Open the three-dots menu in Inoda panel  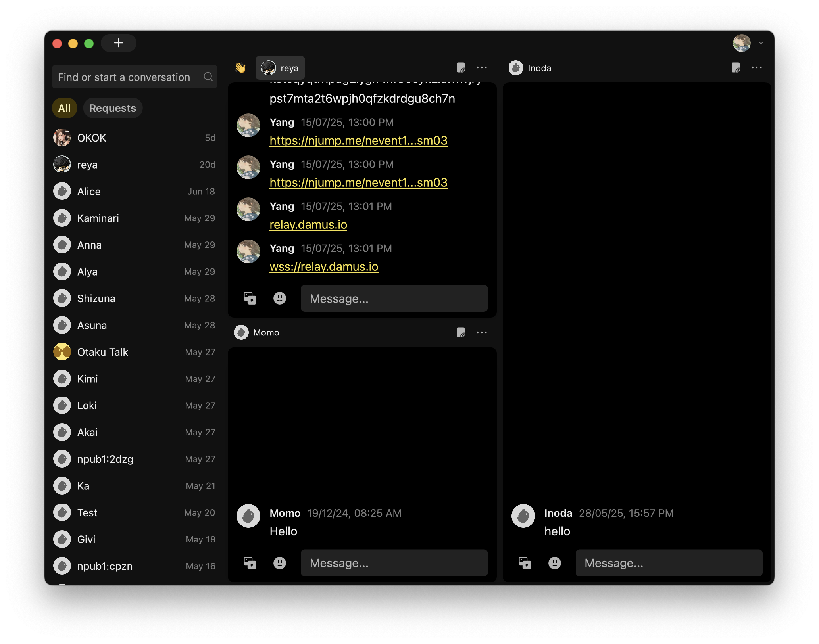pyautogui.click(x=756, y=68)
